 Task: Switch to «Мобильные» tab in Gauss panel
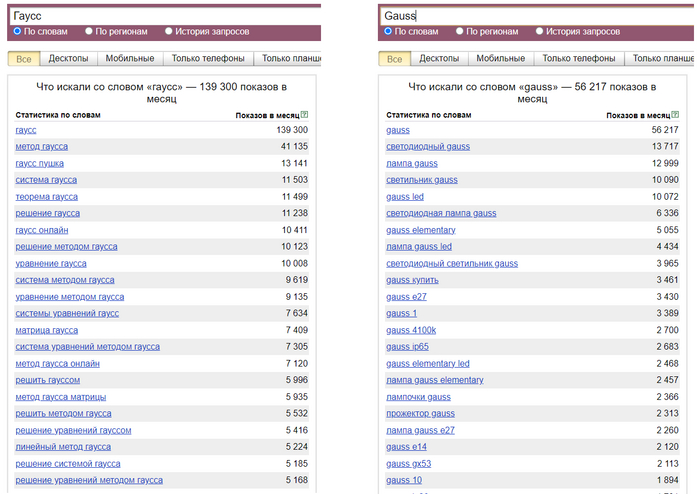click(500, 59)
